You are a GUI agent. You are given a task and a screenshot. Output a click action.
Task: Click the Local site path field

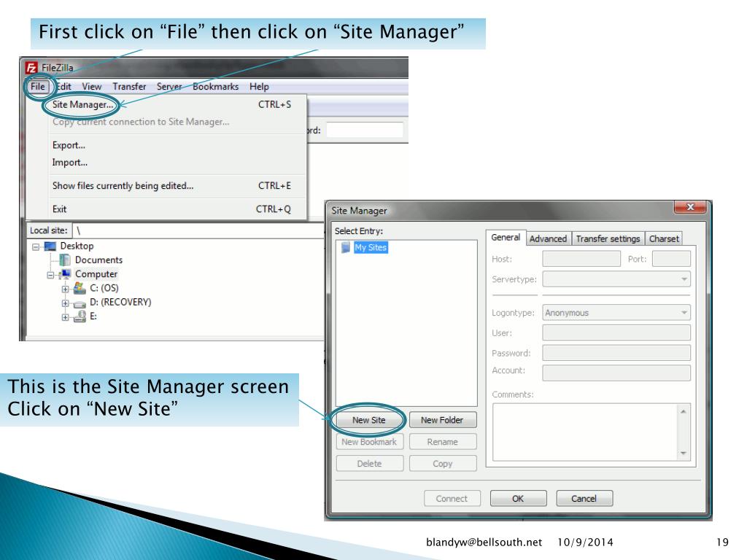pyautogui.click(x=199, y=230)
